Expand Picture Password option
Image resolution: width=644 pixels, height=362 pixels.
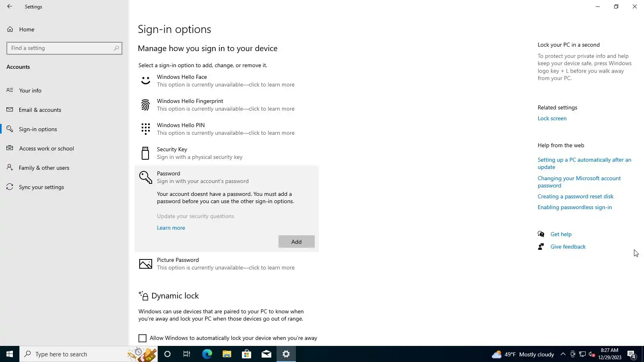tap(227, 264)
